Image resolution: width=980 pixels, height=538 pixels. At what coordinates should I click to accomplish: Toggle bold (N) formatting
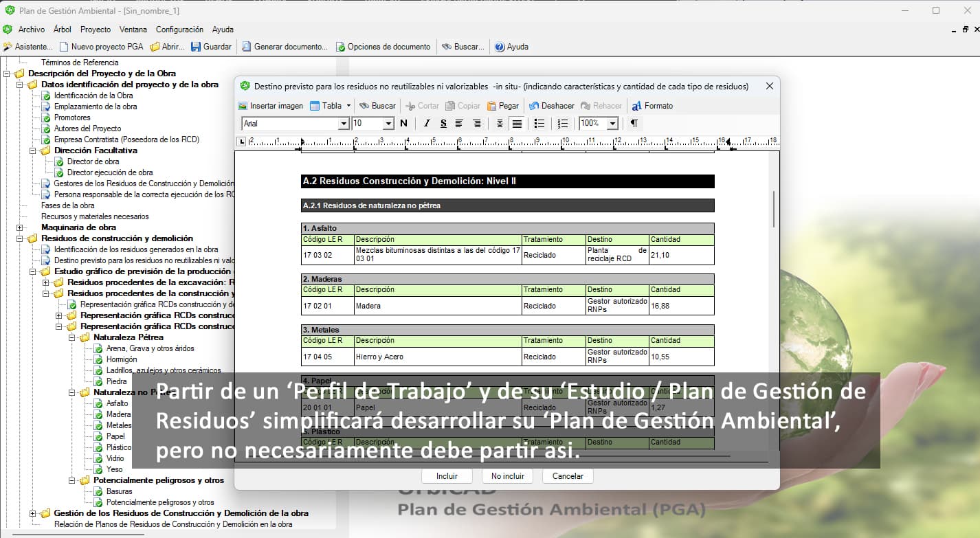[x=403, y=124]
